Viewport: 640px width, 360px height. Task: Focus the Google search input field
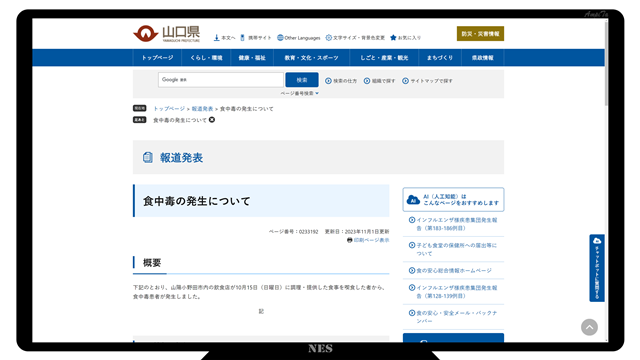(x=221, y=80)
